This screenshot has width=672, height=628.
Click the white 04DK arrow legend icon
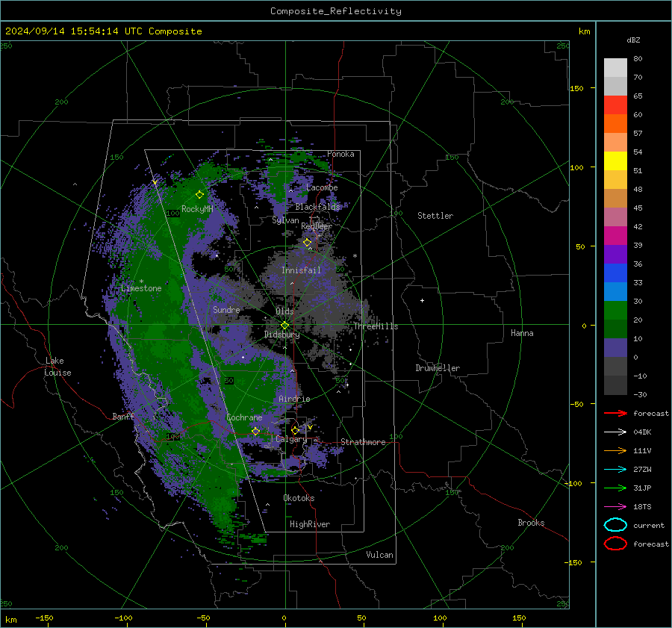(x=615, y=432)
